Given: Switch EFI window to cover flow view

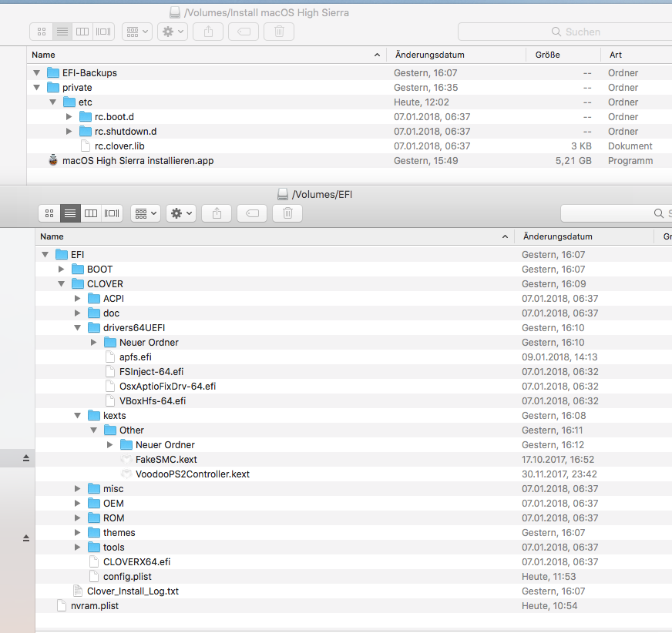Looking at the screenshot, I should click(x=112, y=213).
